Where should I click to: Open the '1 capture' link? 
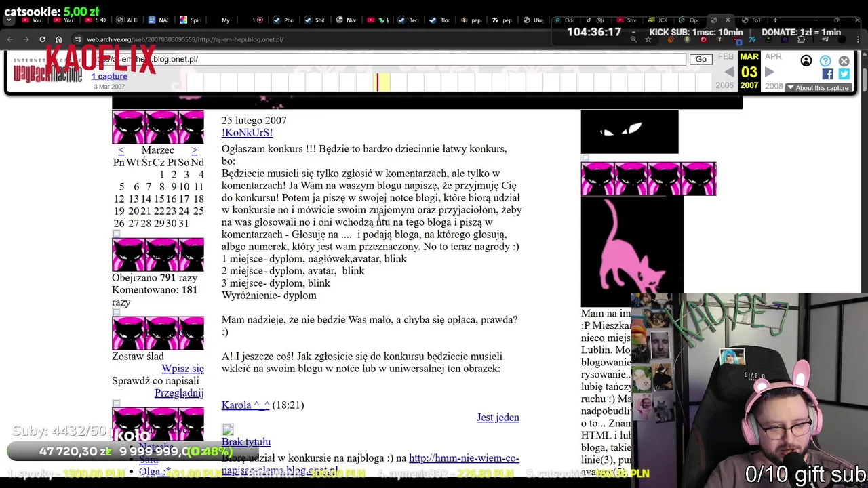pyautogui.click(x=109, y=76)
